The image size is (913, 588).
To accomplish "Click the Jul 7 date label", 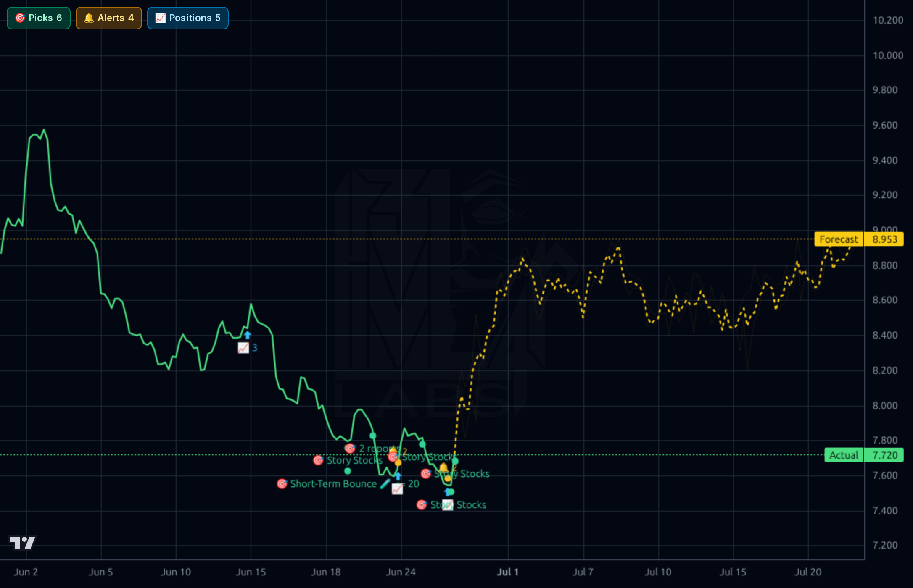I will (583, 572).
